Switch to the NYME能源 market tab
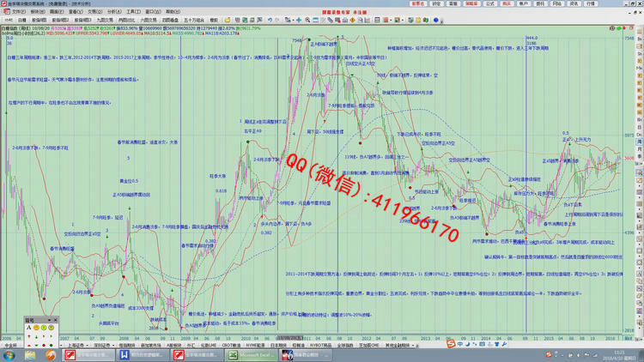644x362 pixels. click(256, 345)
